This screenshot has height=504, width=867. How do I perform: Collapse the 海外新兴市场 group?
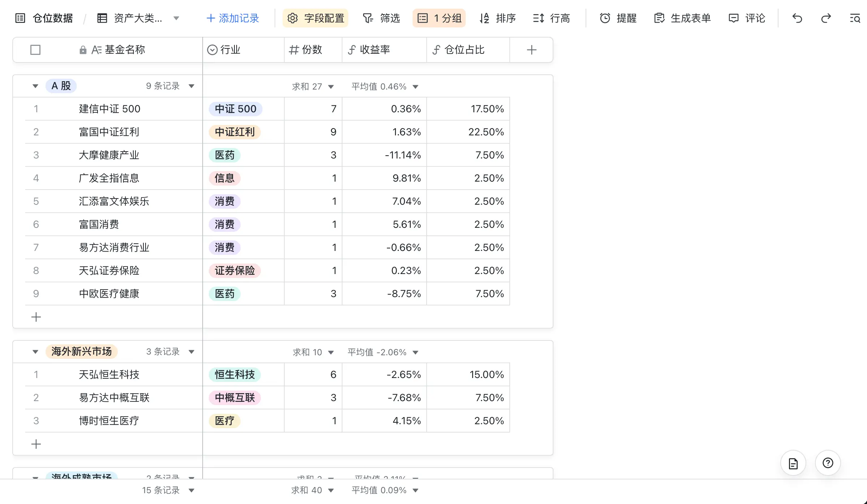point(35,352)
